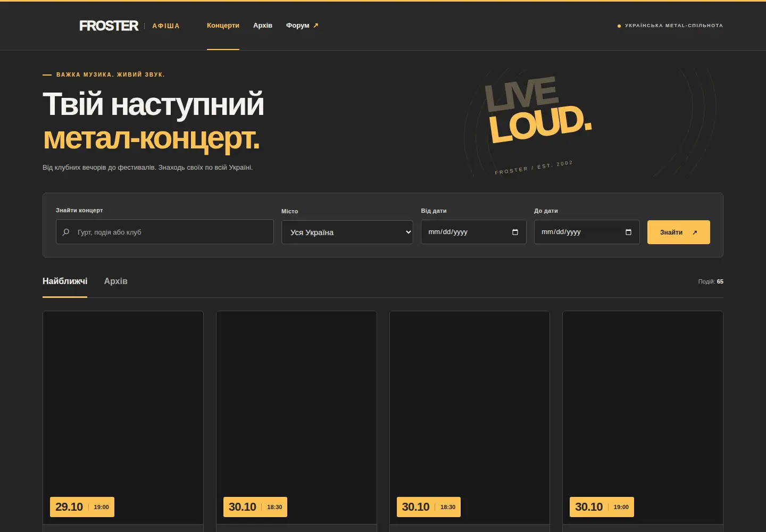Click the 'Твій наступний' headline
The width and height of the screenshot is (766, 532).
[x=153, y=104]
